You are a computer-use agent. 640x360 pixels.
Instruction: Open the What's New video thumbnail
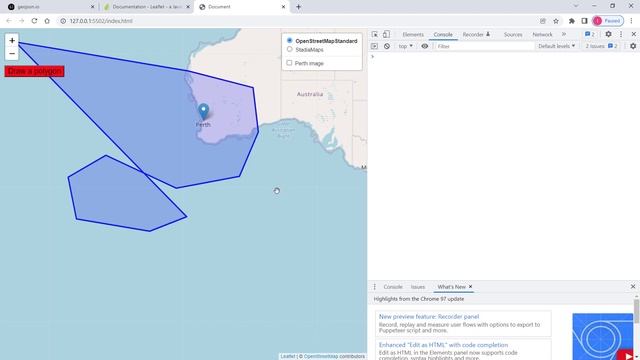(x=602, y=337)
